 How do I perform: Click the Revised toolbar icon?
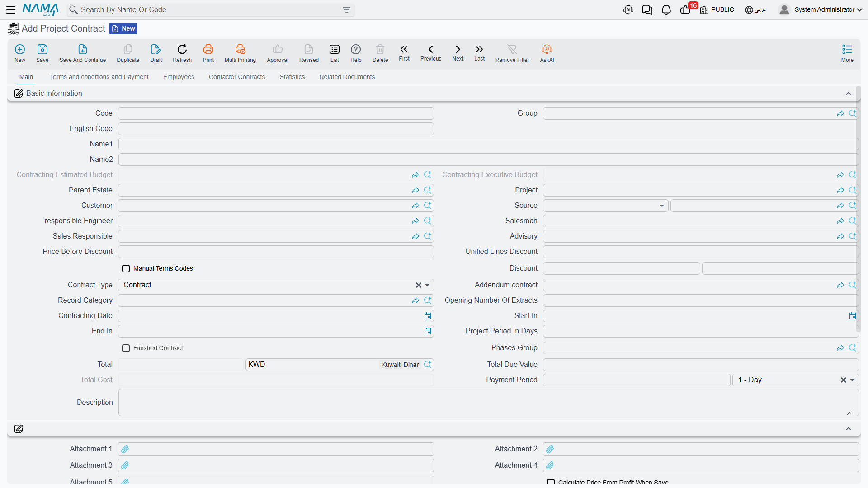click(x=309, y=49)
